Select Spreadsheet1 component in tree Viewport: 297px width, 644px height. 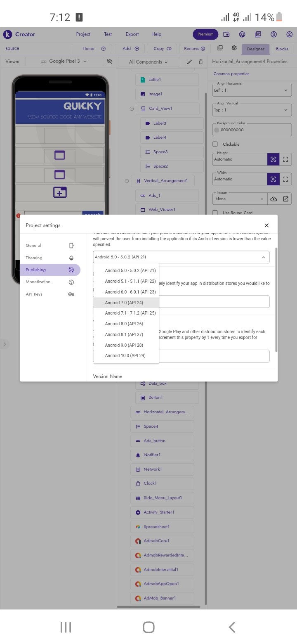162,527
